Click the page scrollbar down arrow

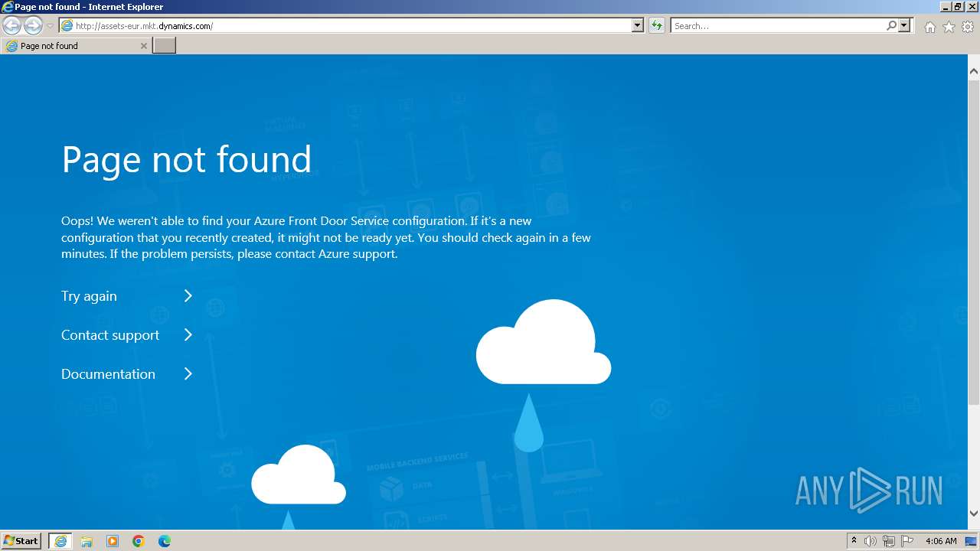[974, 514]
